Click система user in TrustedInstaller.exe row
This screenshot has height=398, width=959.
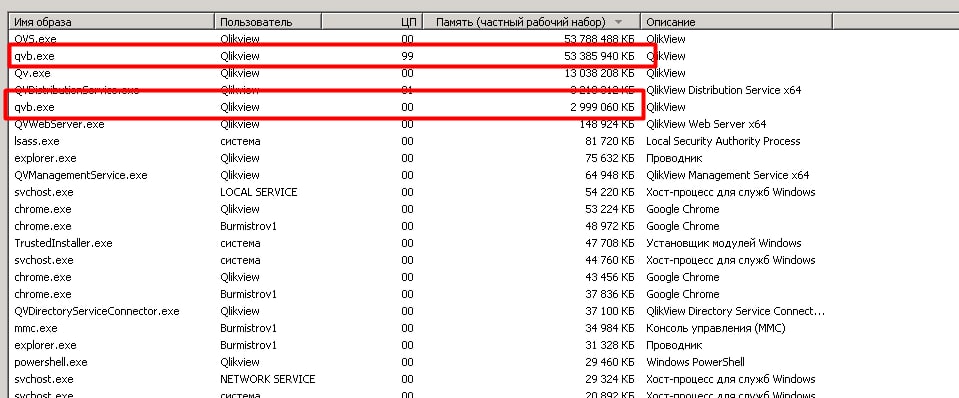pyautogui.click(x=240, y=243)
